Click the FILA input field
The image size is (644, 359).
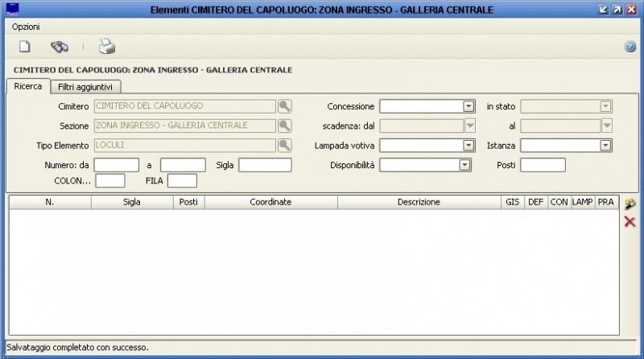pyautogui.click(x=183, y=181)
